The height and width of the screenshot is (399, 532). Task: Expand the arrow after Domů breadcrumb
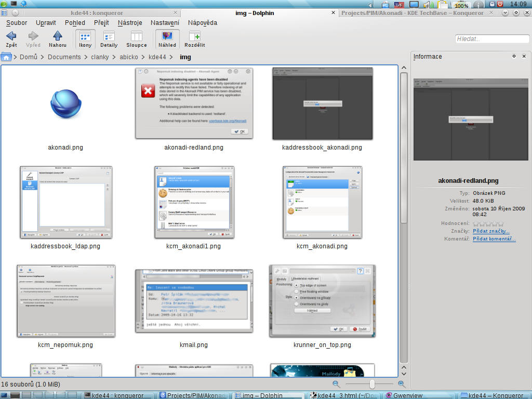pos(43,57)
